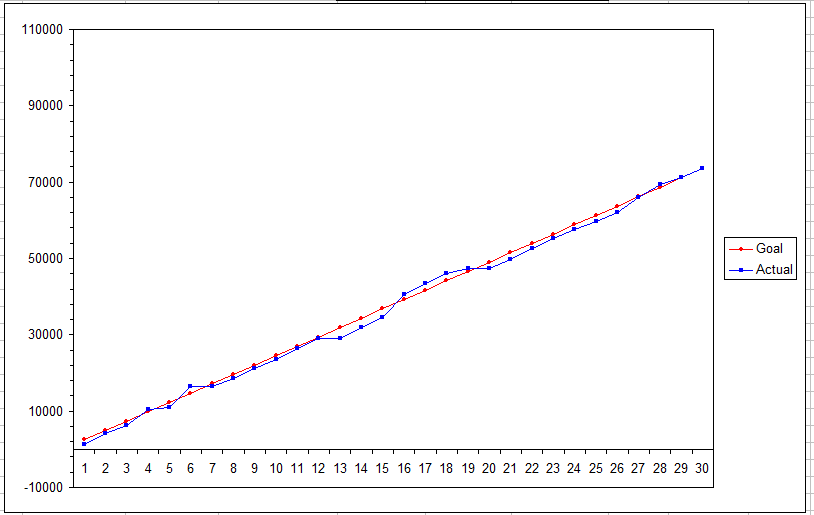Viewport: 814px width, 515px height.
Task: Select the Goal data point at day 1
Action: coord(84,439)
